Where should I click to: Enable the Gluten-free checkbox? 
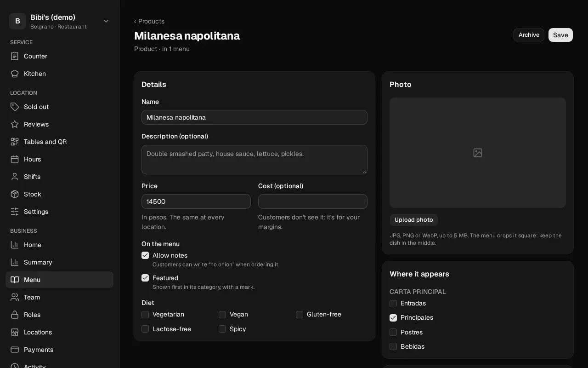pos(300,315)
